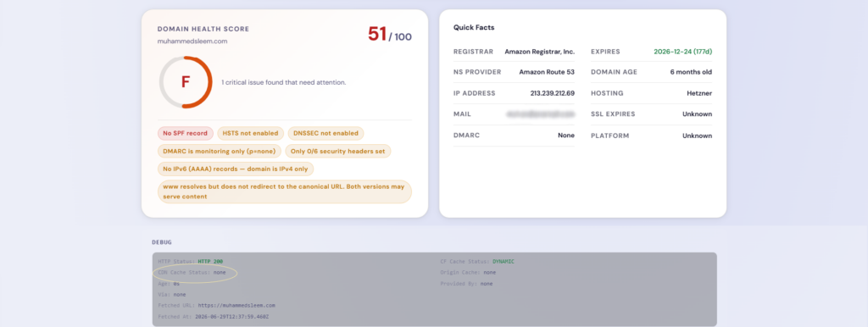Click the muhammedsleem.com domain name text

pos(192,41)
